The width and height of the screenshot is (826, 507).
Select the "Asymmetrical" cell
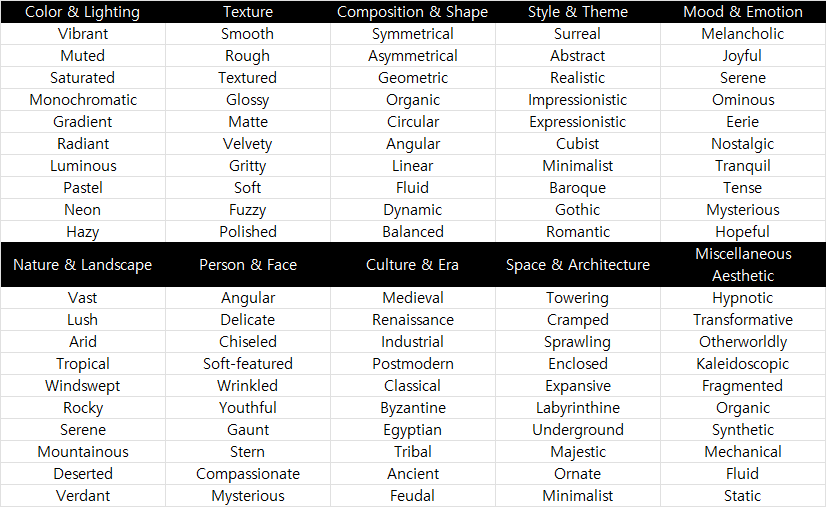[x=413, y=56]
